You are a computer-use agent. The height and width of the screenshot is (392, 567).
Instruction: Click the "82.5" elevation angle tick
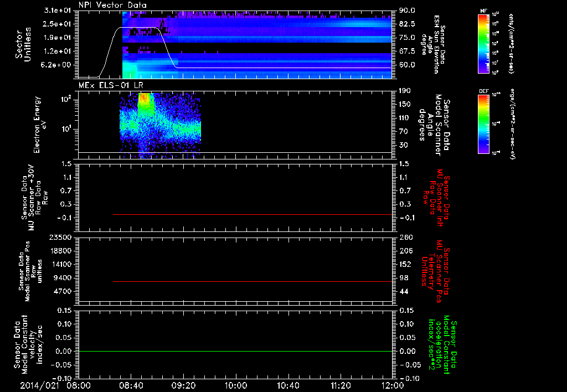tap(407, 24)
